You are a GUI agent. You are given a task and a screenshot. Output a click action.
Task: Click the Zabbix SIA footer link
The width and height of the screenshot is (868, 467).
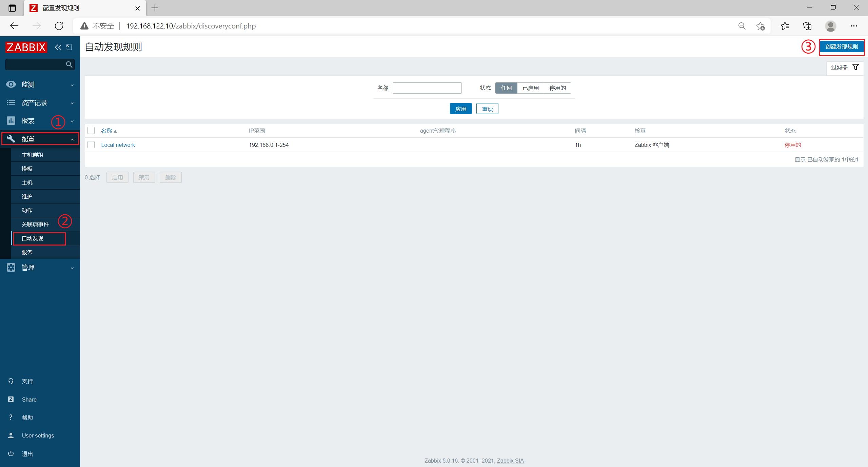pos(510,461)
